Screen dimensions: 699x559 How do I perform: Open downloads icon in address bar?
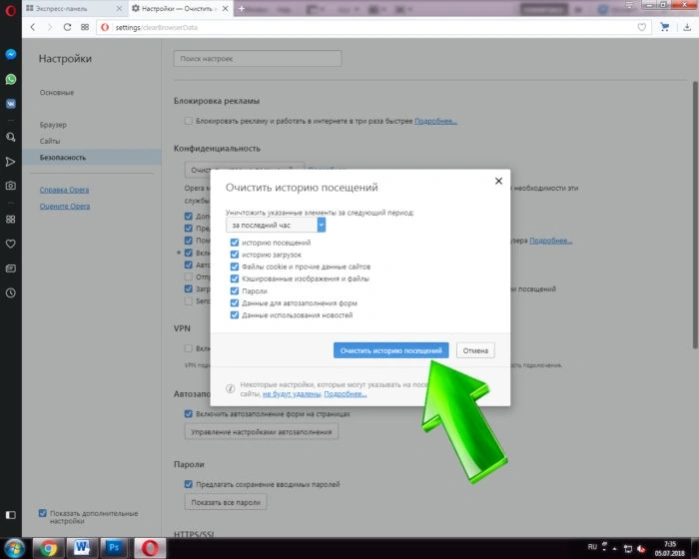pyautogui.click(x=687, y=27)
